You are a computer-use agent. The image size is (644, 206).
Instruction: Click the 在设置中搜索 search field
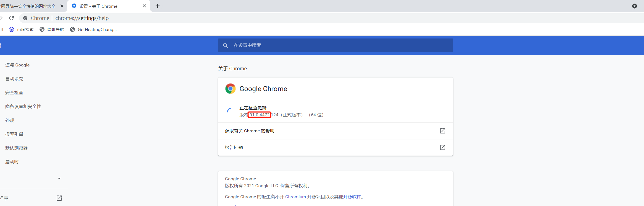335,45
